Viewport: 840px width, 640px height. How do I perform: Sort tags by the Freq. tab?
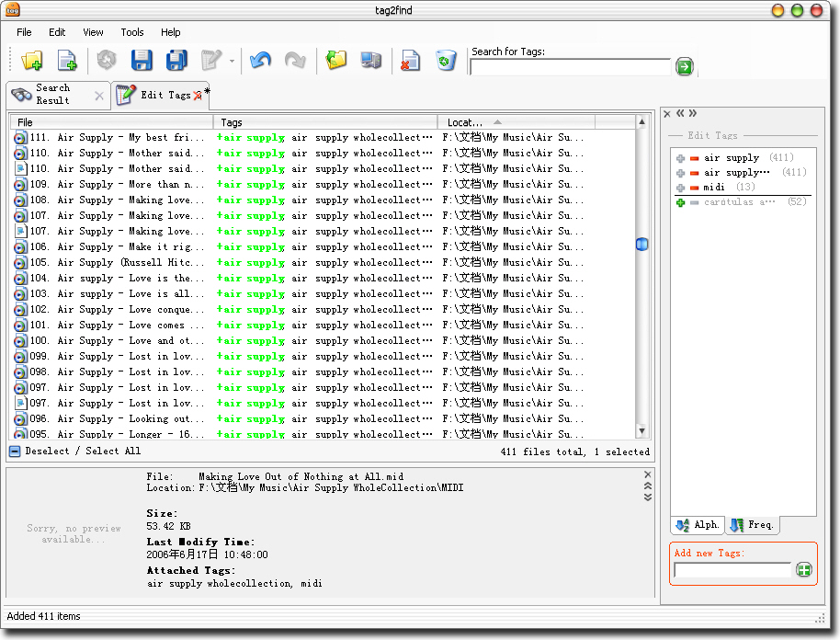click(x=752, y=525)
